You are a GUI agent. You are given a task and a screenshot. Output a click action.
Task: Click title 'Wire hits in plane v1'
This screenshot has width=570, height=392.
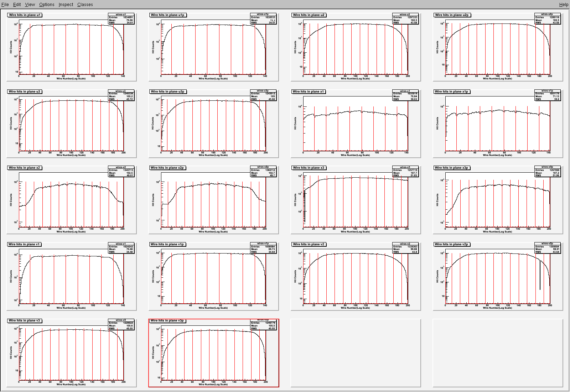click(24, 244)
